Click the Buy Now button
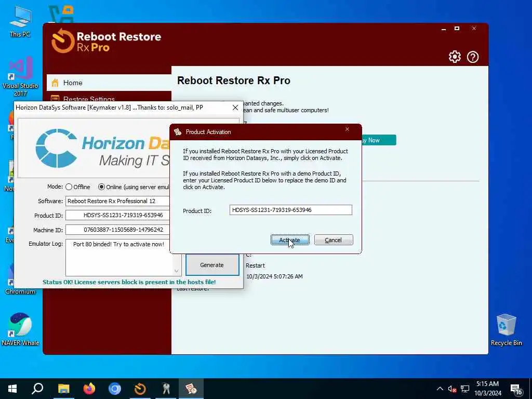 tap(379, 140)
